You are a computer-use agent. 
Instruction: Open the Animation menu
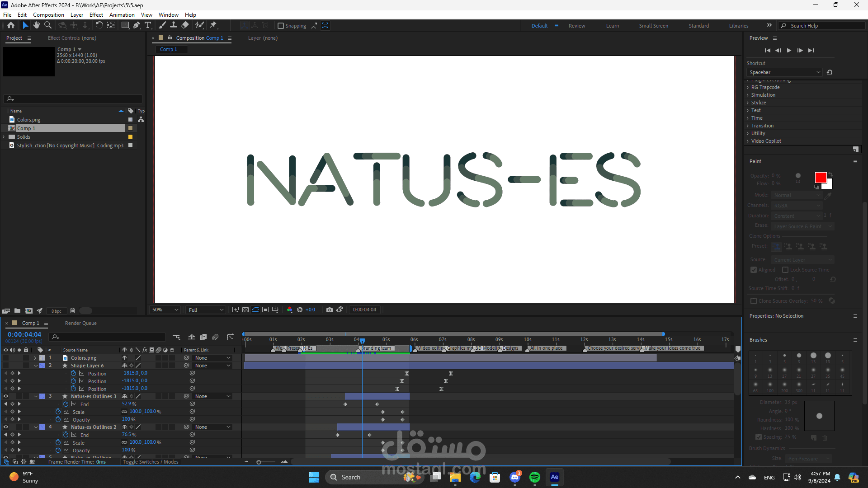pos(122,15)
